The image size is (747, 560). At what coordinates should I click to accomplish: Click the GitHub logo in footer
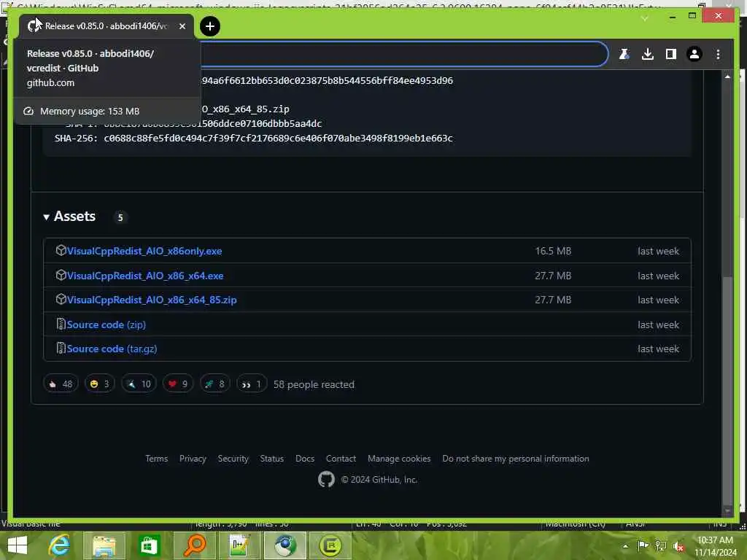326,479
